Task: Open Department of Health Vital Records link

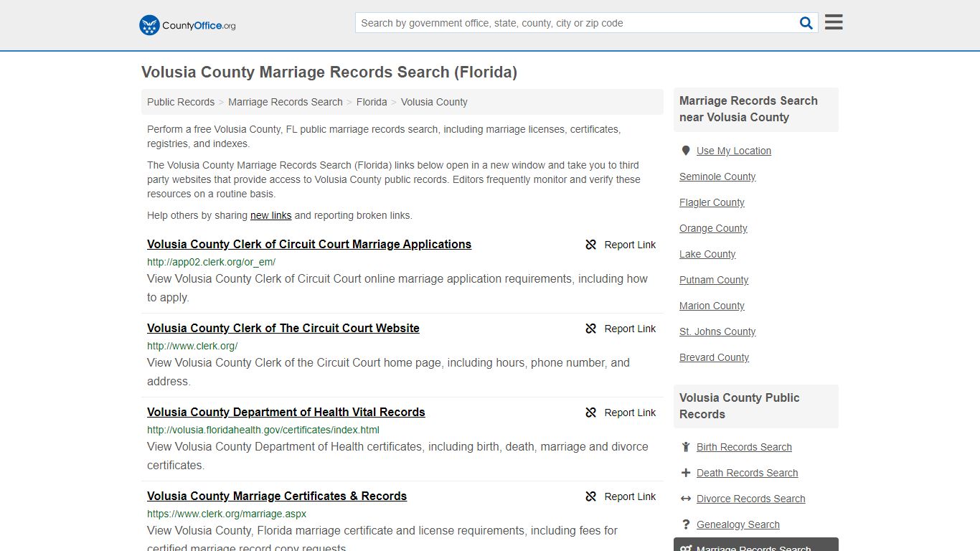Action: (x=286, y=412)
